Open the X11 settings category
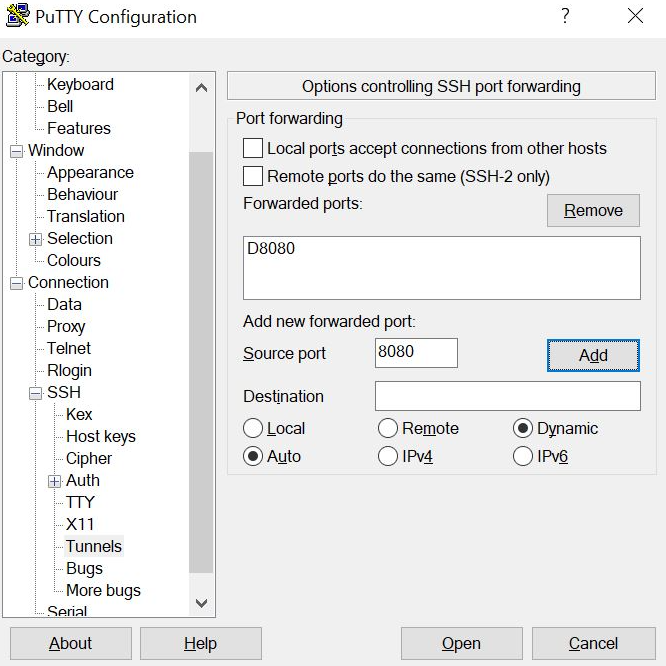The image size is (666, 666). pyautogui.click(x=80, y=524)
